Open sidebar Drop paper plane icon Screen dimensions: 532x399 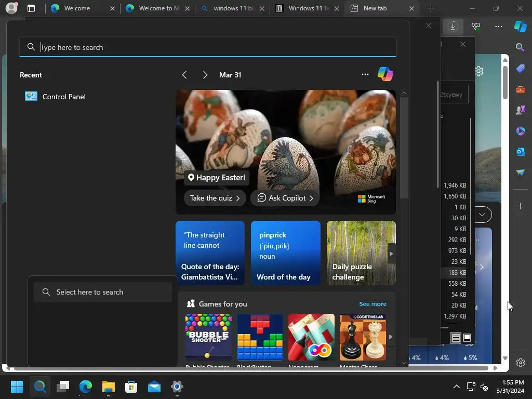coord(520,172)
